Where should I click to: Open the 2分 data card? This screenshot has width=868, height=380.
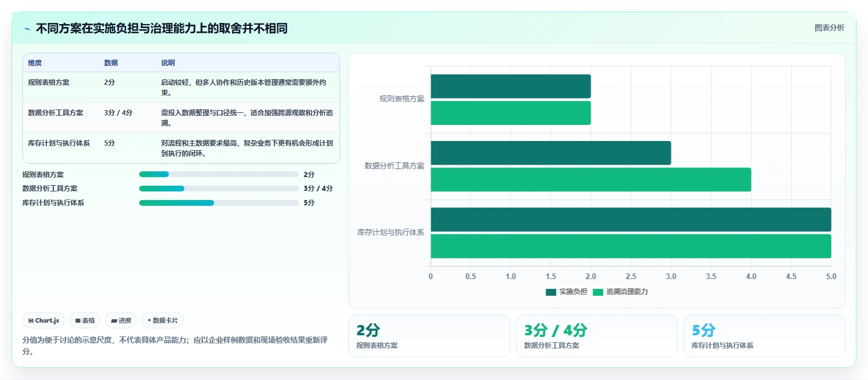pos(429,336)
